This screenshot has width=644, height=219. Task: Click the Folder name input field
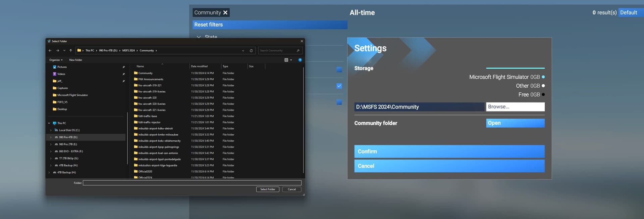point(192,183)
